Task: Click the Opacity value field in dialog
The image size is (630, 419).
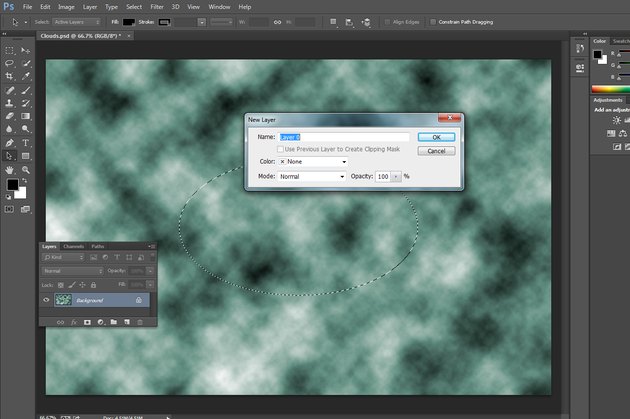Action: (383, 176)
